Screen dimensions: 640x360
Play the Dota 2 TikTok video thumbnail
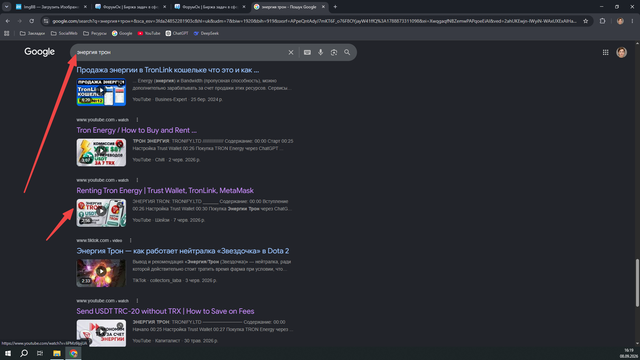point(101,273)
